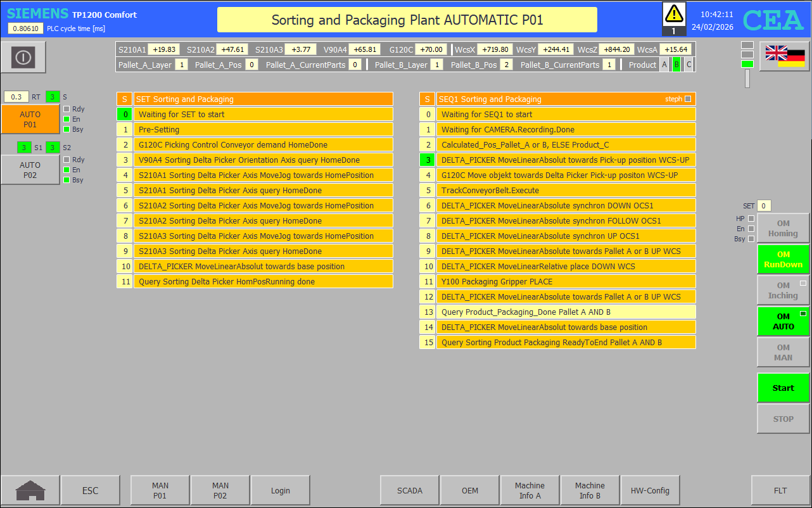Image resolution: width=812 pixels, height=508 pixels.
Task: Toggle the OM AUTO operating mode
Action: tap(783, 321)
